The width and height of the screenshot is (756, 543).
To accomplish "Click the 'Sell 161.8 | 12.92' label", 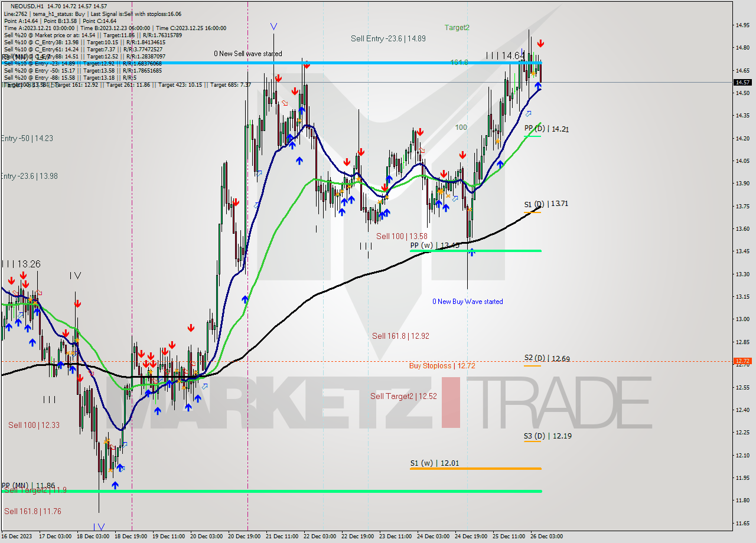I will coord(400,336).
